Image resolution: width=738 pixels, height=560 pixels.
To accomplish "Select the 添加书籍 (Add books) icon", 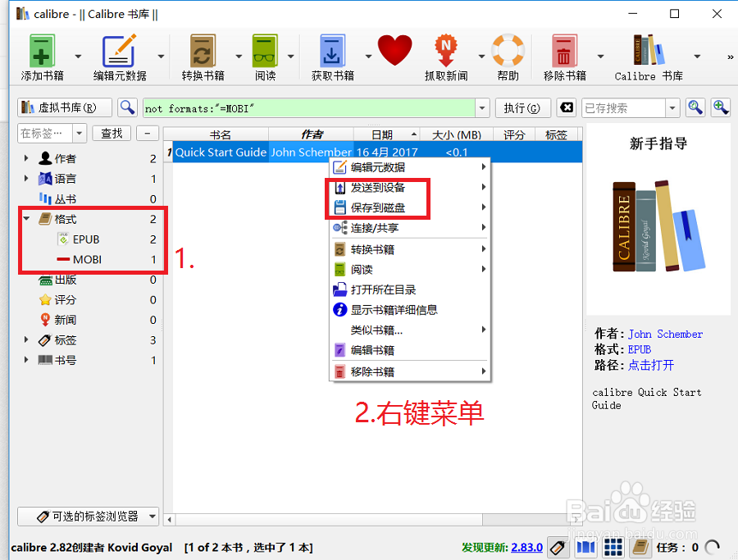I will coord(41,51).
